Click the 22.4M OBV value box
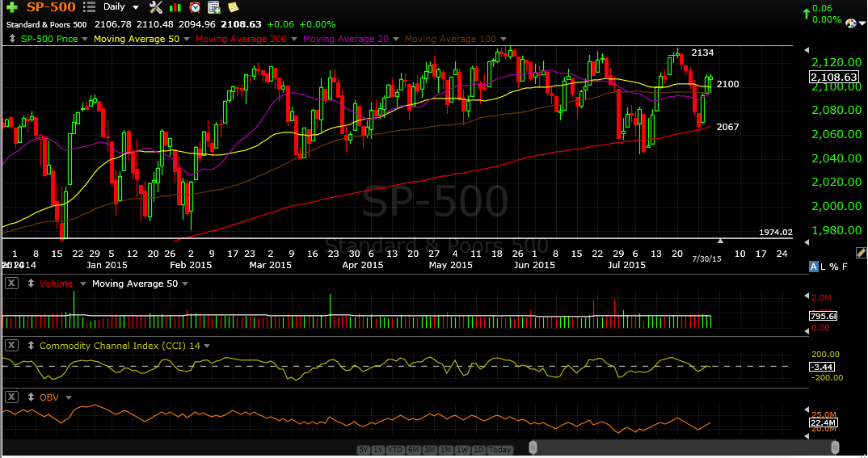 point(824,422)
